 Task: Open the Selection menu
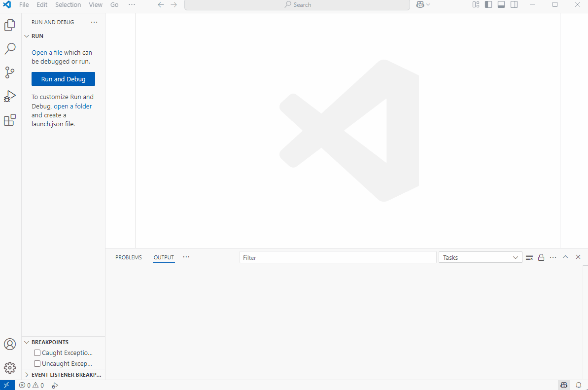coord(68,4)
